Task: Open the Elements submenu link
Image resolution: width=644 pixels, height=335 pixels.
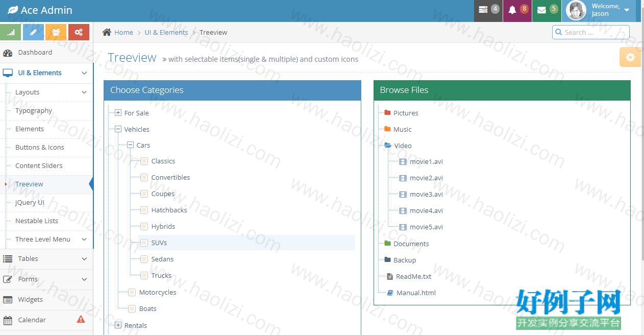Action: (x=50, y=129)
